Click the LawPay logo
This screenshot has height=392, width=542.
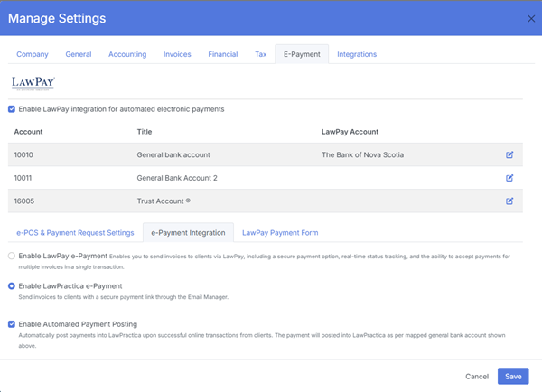tap(33, 82)
